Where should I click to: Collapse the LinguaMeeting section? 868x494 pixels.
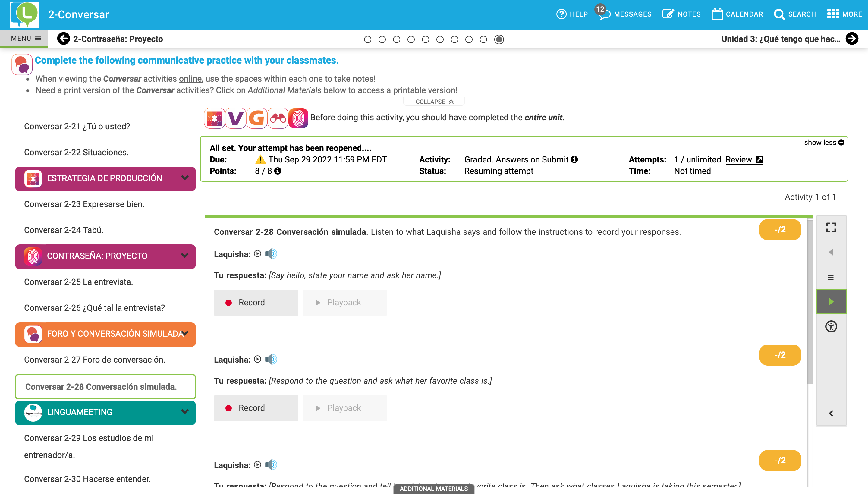click(x=184, y=412)
